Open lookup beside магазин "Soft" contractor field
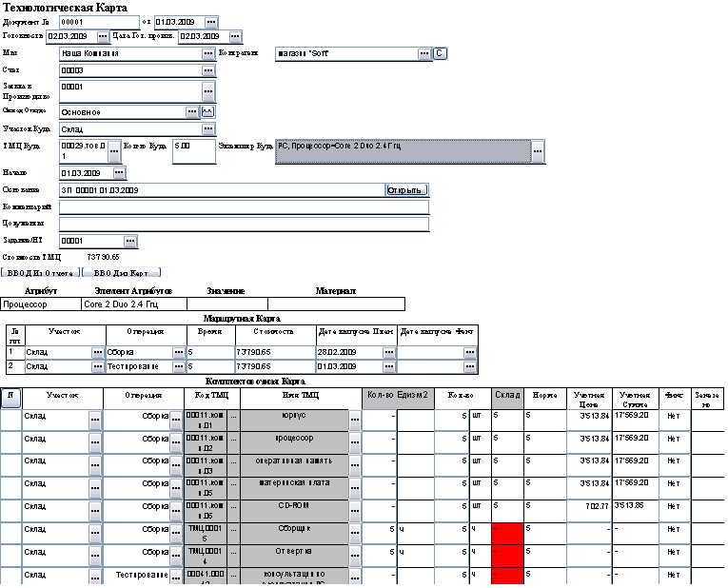The height and width of the screenshot is (588, 728). coord(423,54)
